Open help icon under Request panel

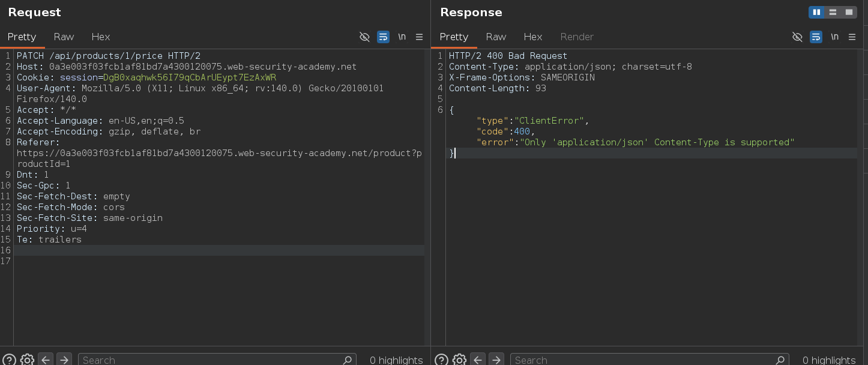click(x=8, y=360)
